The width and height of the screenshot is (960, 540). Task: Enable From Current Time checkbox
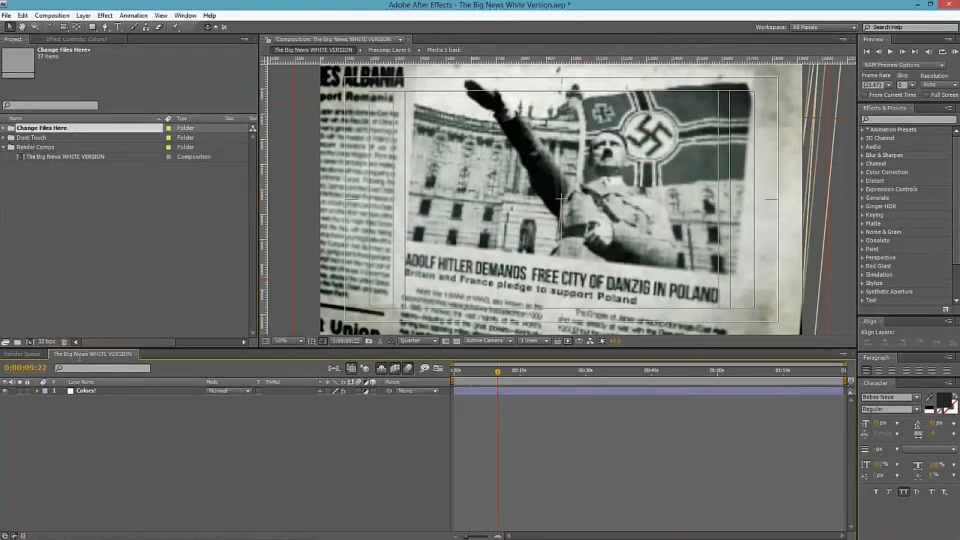(x=864, y=96)
